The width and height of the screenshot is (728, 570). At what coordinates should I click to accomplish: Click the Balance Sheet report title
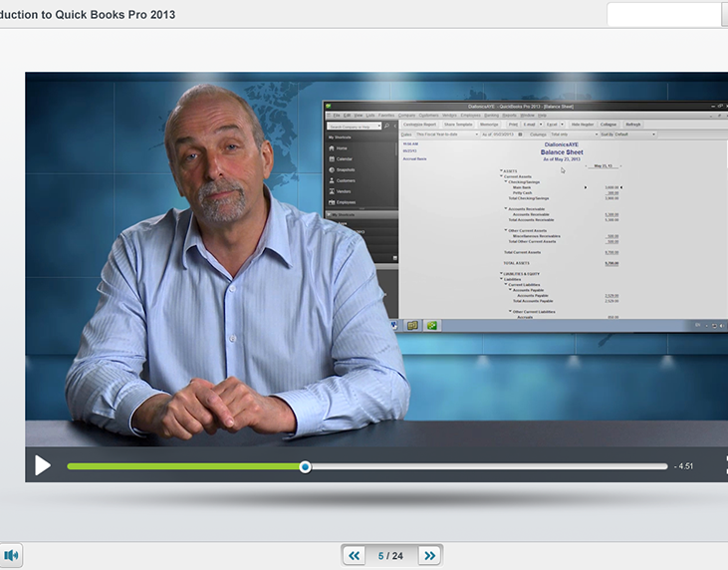[x=562, y=151]
